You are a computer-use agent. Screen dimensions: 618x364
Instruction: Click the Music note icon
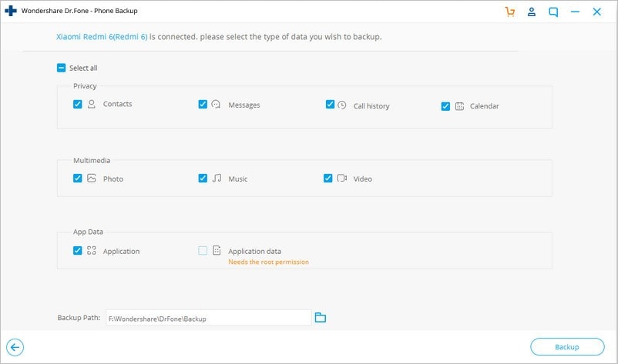click(217, 179)
